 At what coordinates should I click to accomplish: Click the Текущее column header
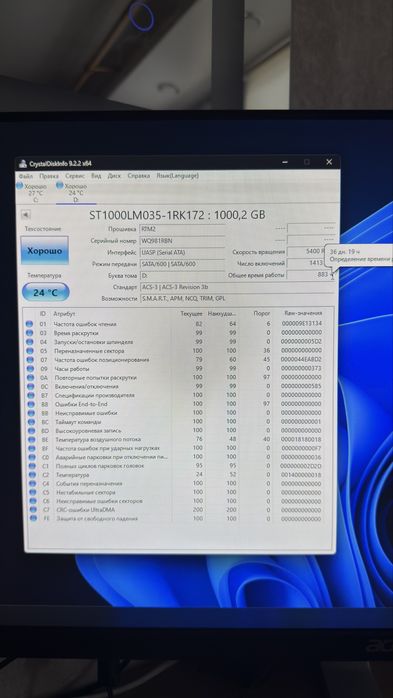pyautogui.click(x=191, y=314)
